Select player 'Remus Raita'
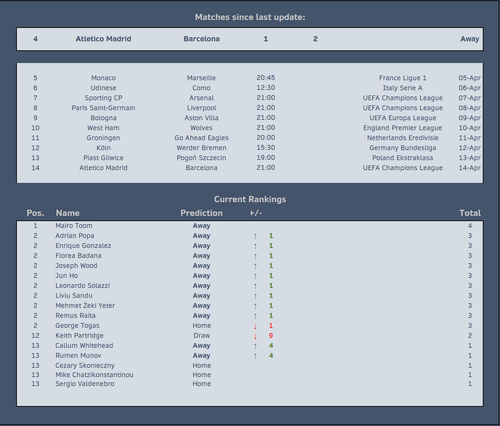Screen dimensions: 500x426 tap(75, 316)
